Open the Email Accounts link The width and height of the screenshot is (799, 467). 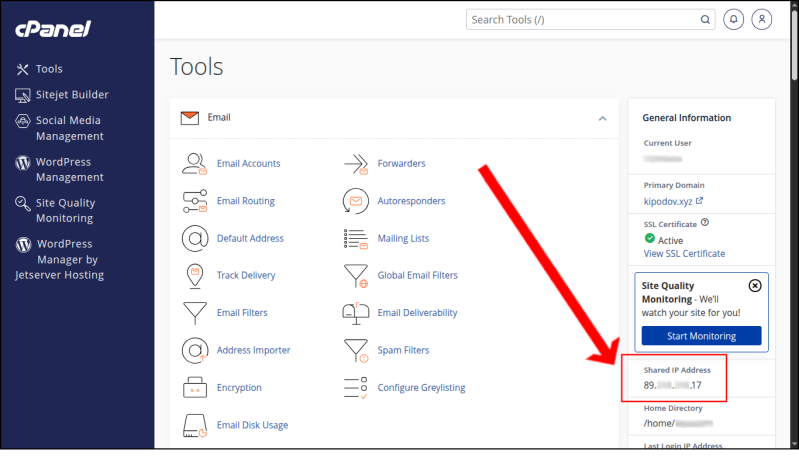click(x=248, y=164)
